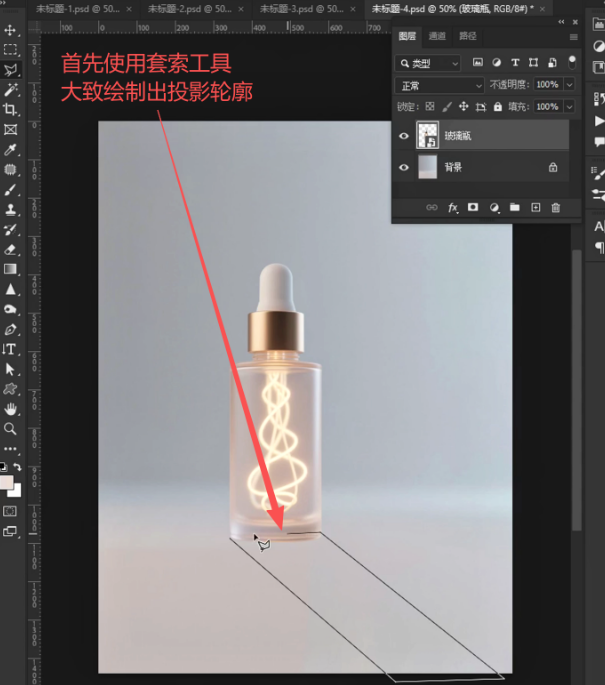Select the Frame tool

pos(10,129)
